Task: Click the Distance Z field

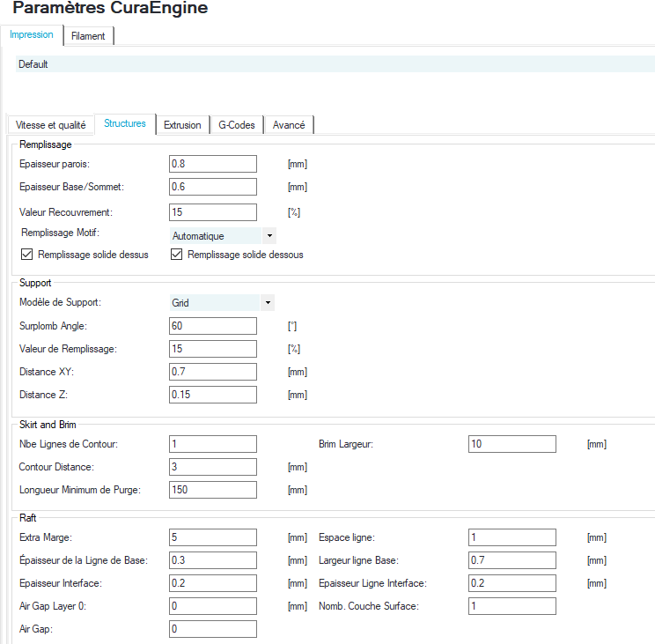Action: click(x=213, y=395)
